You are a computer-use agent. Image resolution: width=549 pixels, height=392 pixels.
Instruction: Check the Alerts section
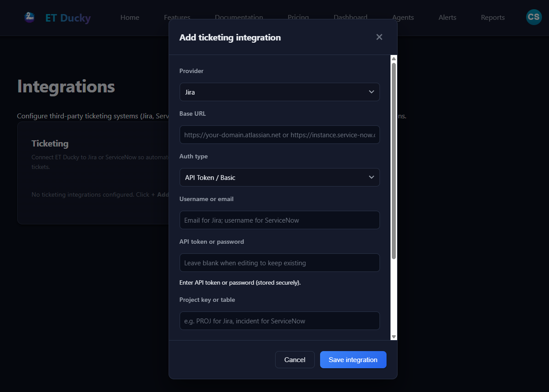point(447,18)
